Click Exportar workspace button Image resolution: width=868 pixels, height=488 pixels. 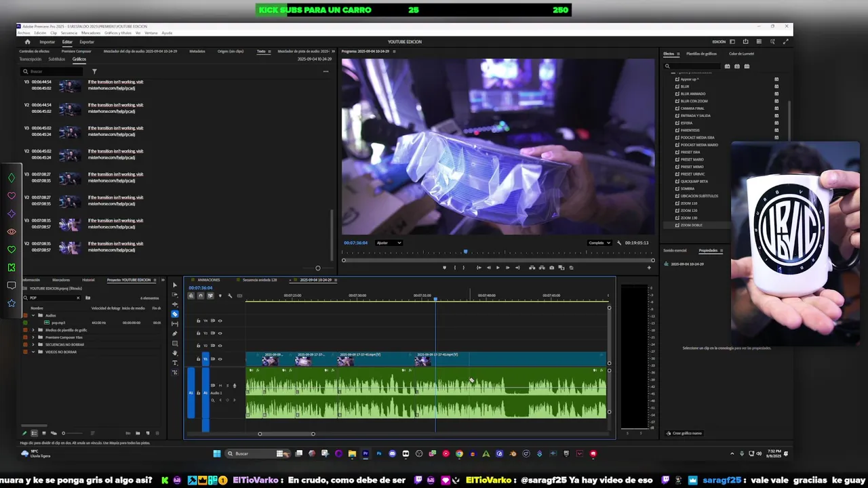pos(87,41)
